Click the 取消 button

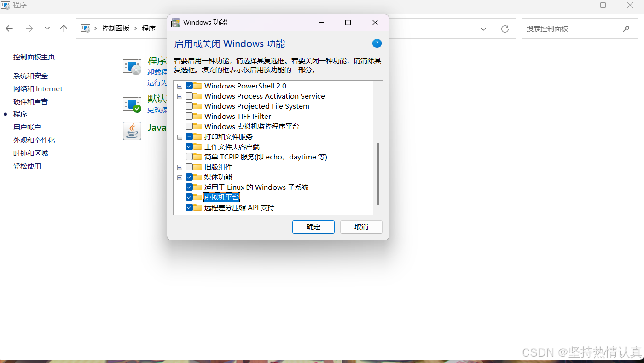(361, 227)
